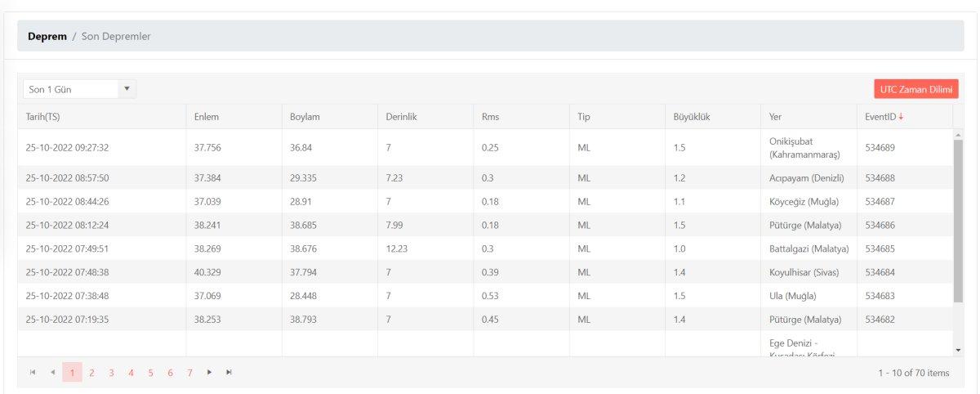Go to previous page arrow
This screenshot has height=394, width=980.
tap(52, 373)
